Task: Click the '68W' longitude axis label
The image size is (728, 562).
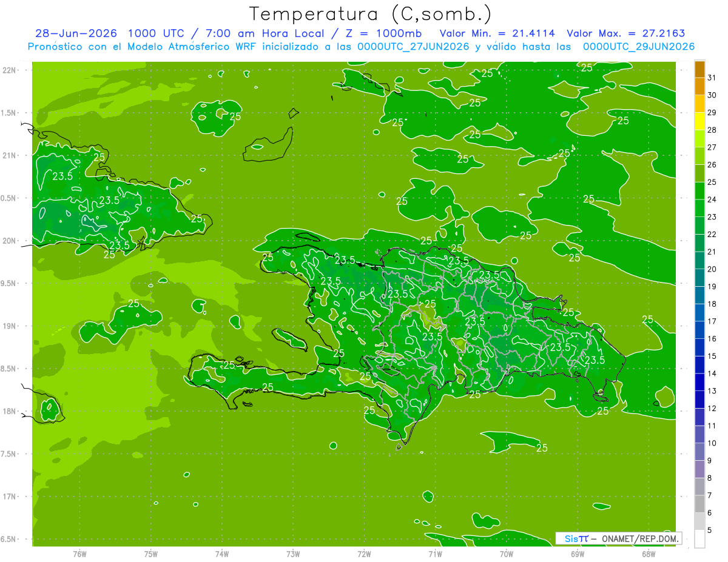Action: [649, 555]
